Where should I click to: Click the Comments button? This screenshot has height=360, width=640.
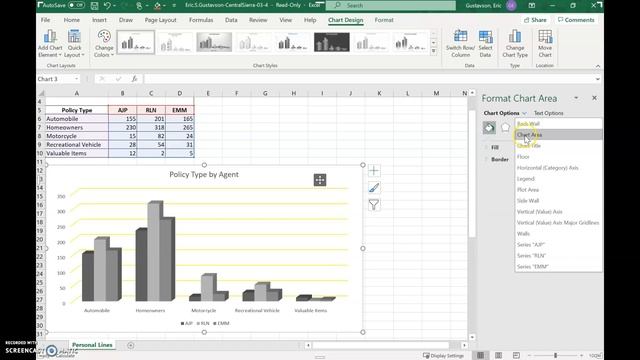point(576,20)
